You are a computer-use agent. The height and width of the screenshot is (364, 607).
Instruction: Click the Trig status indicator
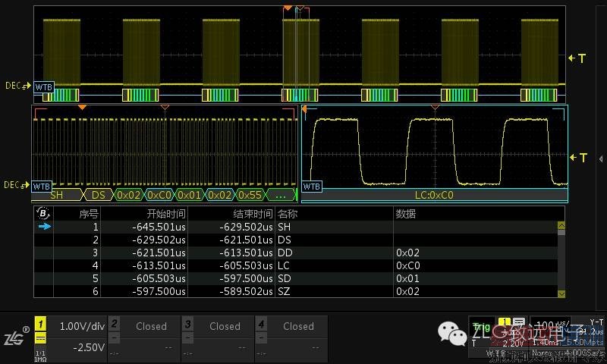click(x=480, y=327)
